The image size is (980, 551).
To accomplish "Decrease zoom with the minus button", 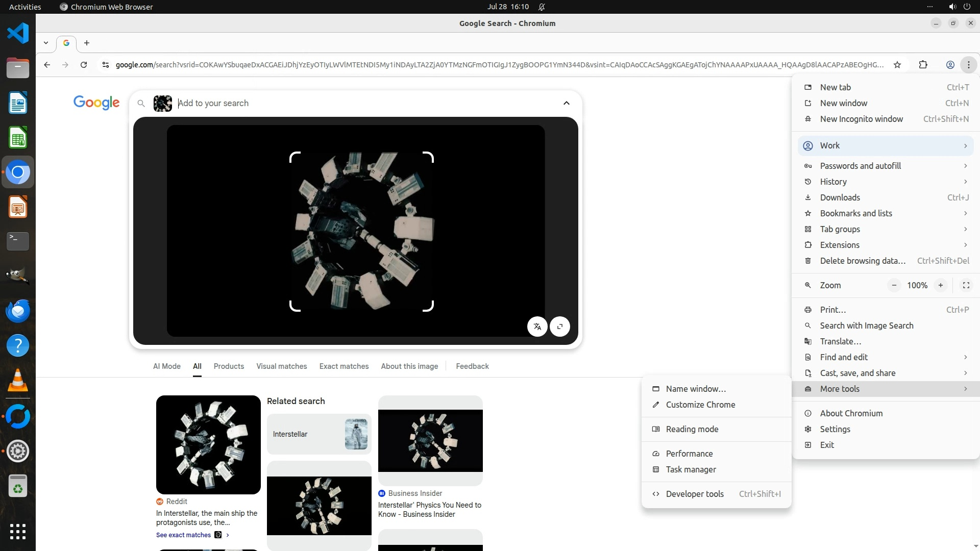I will [894, 285].
